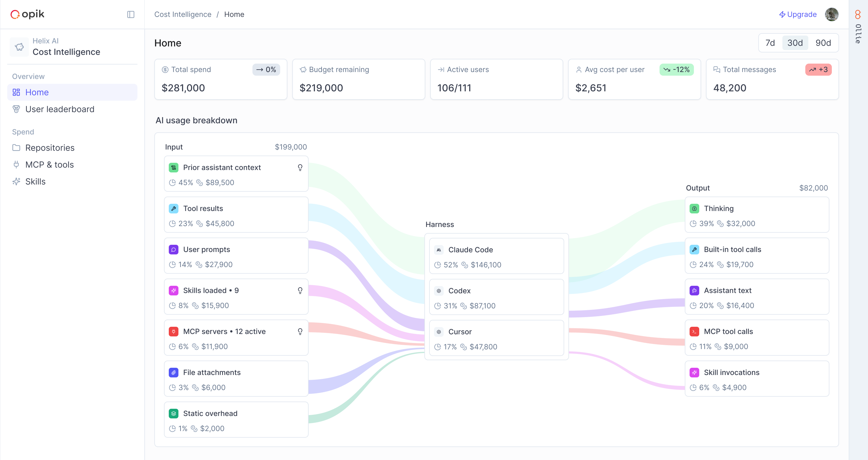
Task: Click the Built-in tool calls wrench icon
Action: point(694,249)
